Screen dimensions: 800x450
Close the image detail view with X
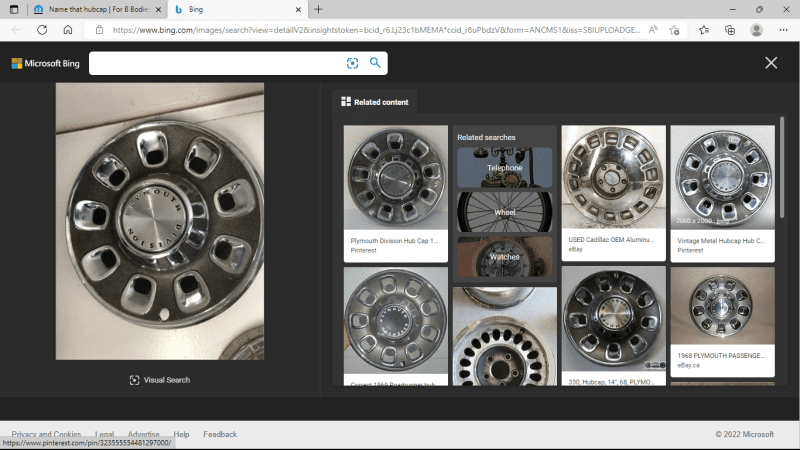pyautogui.click(x=771, y=63)
